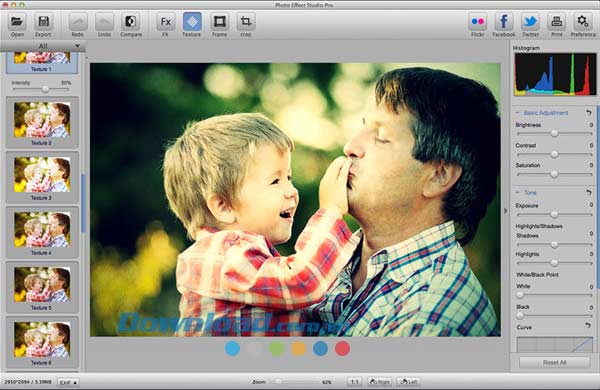Click inside the Curve graph
The width and height of the screenshot is (600, 390).
(554, 344)
